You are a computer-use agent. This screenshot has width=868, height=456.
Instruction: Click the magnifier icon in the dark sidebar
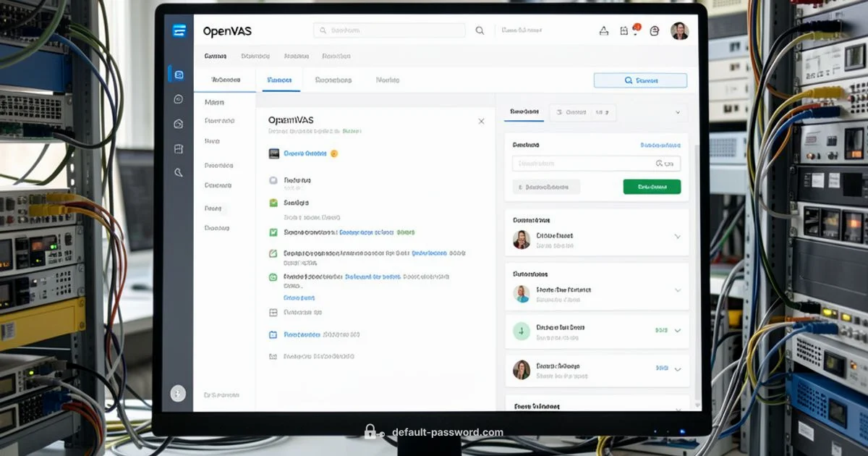pos(179,172)
